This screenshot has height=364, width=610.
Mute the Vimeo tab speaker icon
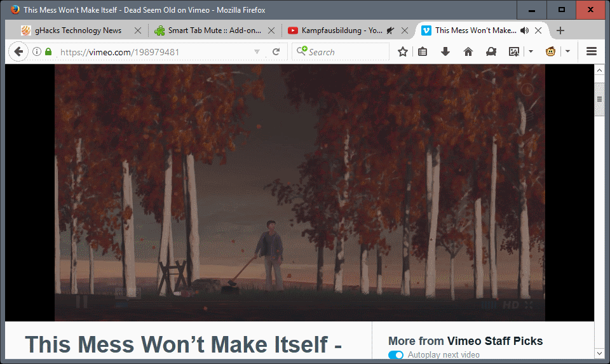(524, 30)
